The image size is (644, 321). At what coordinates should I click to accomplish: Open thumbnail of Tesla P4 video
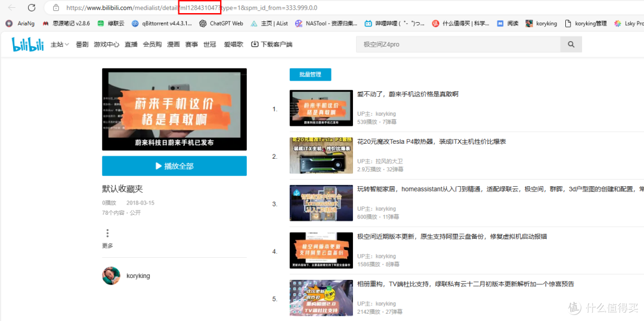(x=321, y=155)
